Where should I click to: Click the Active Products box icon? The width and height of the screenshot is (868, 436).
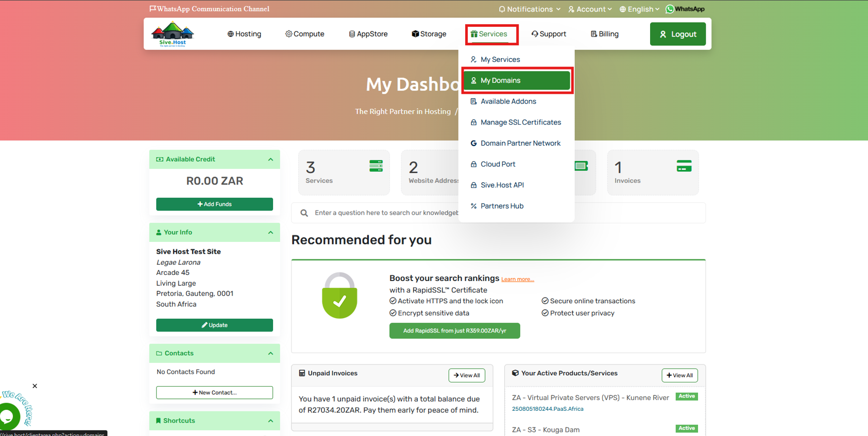[515, 373]
